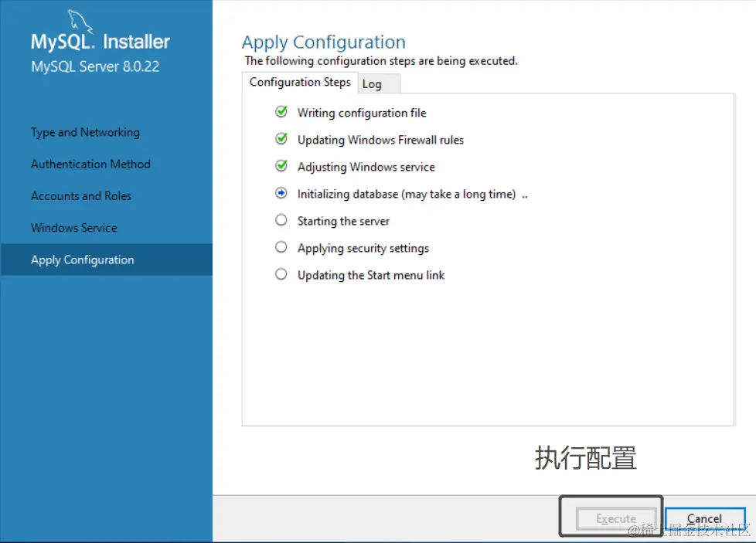Click in-progress indicator beside Initializing database
Screen dimensions: 756x543
(281, 193)
